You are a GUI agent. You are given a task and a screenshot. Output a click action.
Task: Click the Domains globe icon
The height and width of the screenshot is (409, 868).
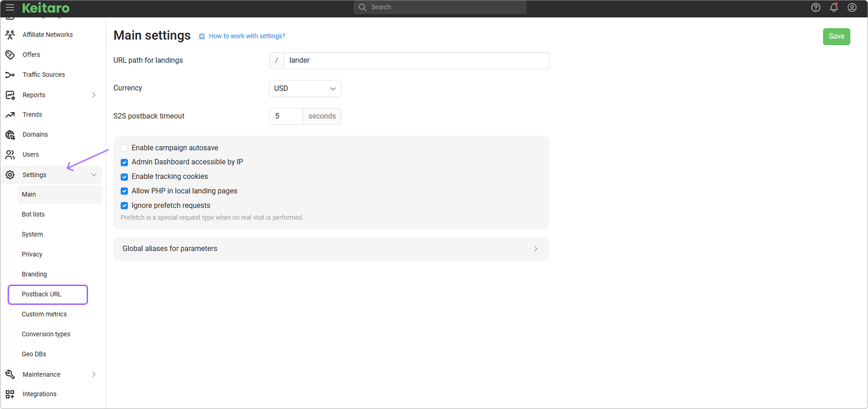(x=10, y=135)
